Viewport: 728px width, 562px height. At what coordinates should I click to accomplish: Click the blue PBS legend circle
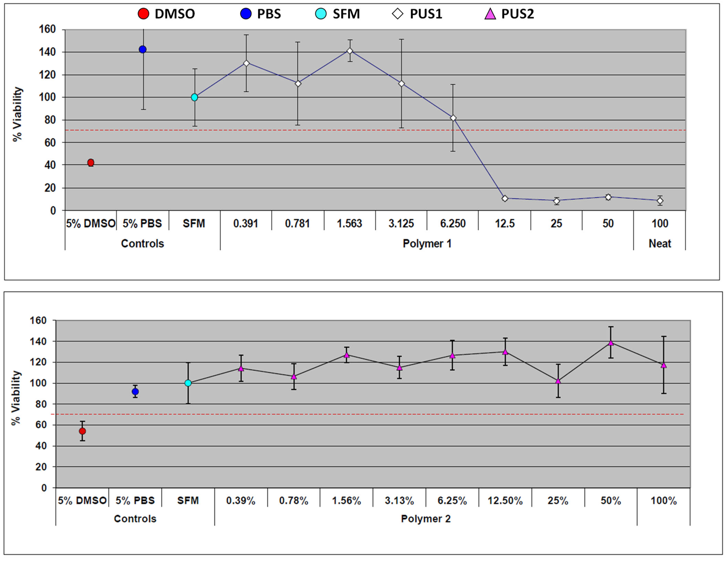click(x=246, y=14)
